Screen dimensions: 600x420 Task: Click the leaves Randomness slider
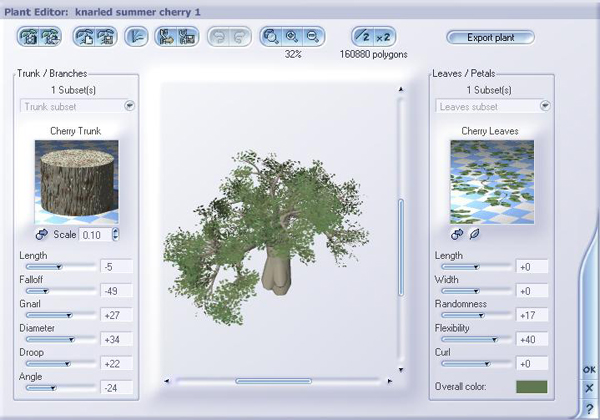tap(476, 315)
